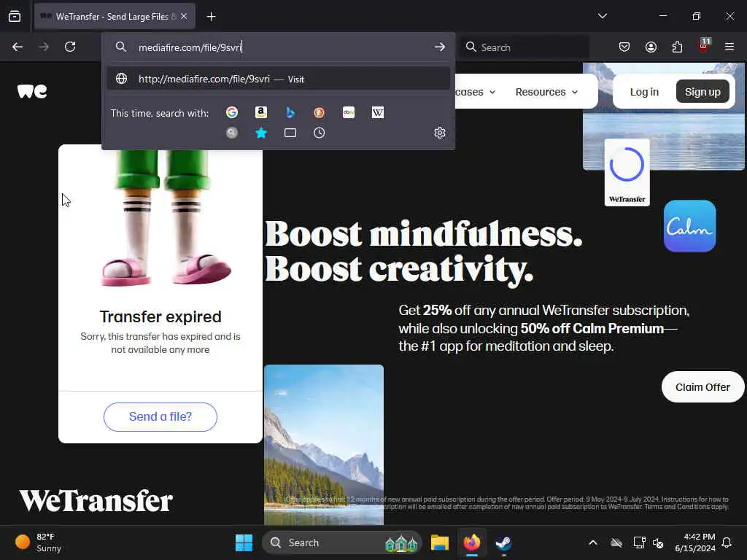Open search settings gear in dropdown
This screenshot has height=560, width=747.
[x=440, y=133]
